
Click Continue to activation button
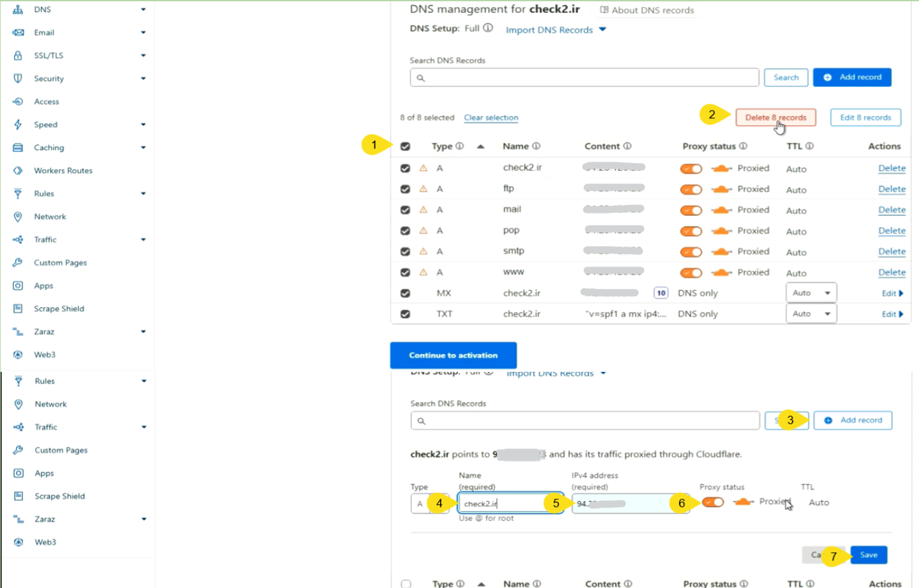(x=453, y=355)
